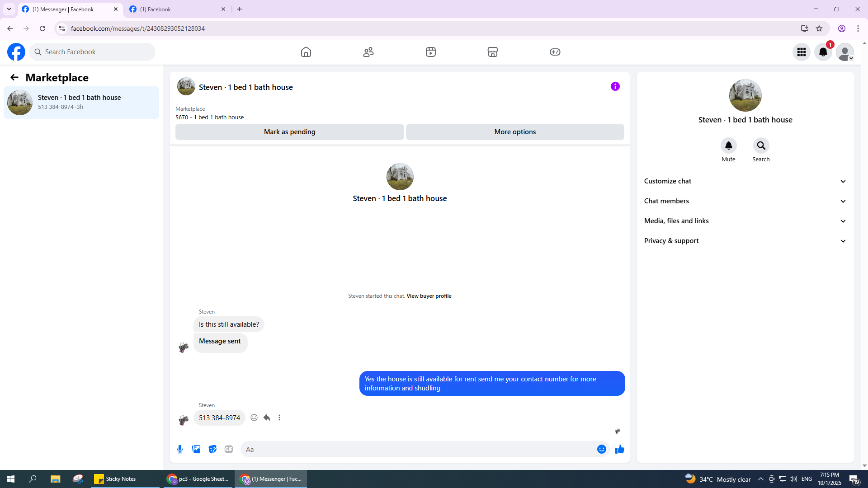Viewport: 868px width, 488px height.
Task: Select the Steven conversation in sidebar
Action: [x=81, y=103]
